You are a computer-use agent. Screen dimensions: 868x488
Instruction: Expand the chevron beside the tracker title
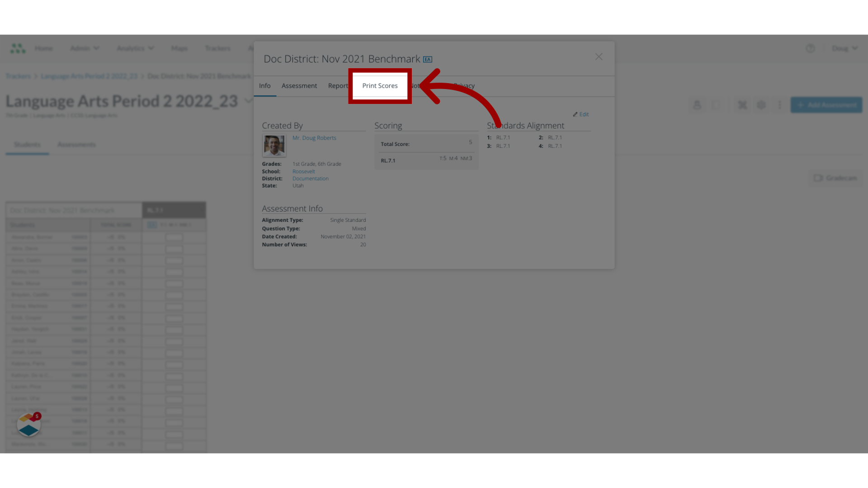point(248,101)
